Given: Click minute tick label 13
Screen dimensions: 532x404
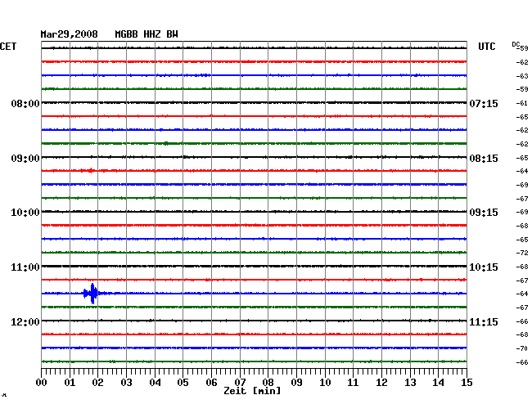Looking at the screenshot, I should [410, 382].
